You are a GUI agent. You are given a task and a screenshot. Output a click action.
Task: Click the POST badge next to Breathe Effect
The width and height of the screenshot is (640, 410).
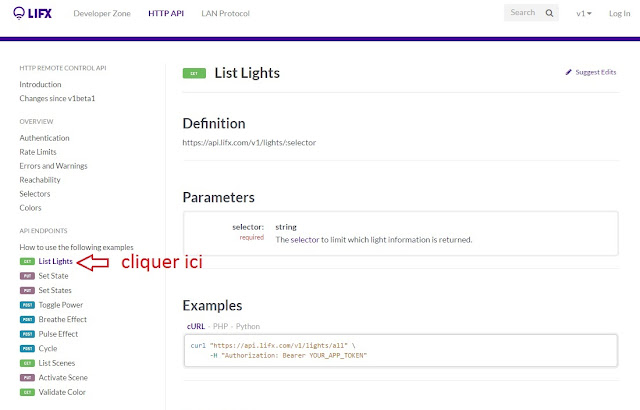click(x=27, y=319)
